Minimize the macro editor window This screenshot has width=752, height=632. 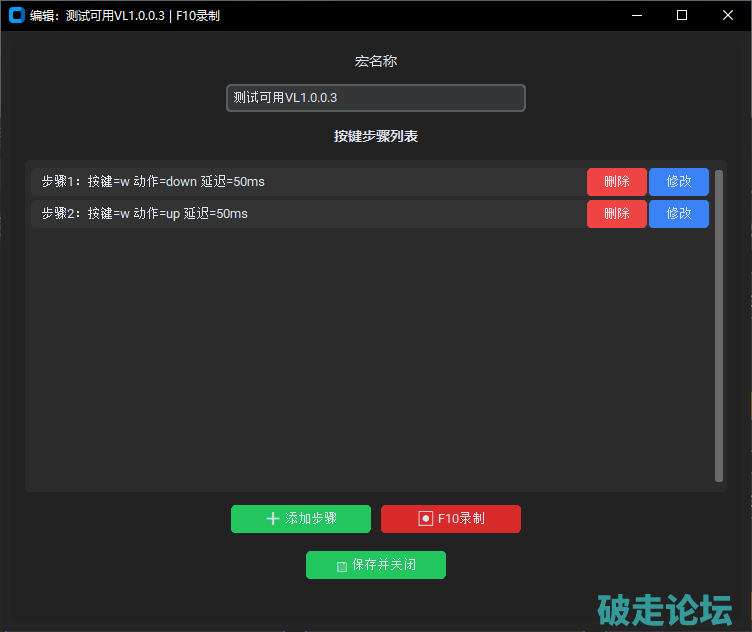pos(637,15)
